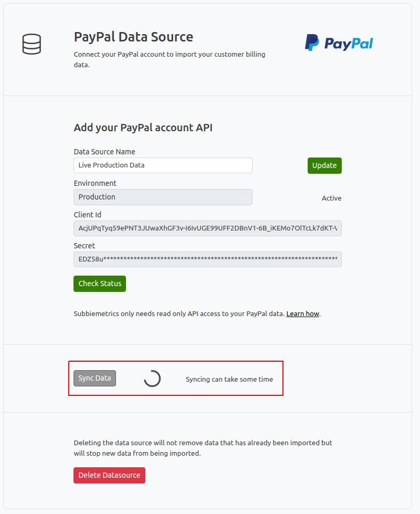
Task: Click the Environment label
Action: click(95, 183)
